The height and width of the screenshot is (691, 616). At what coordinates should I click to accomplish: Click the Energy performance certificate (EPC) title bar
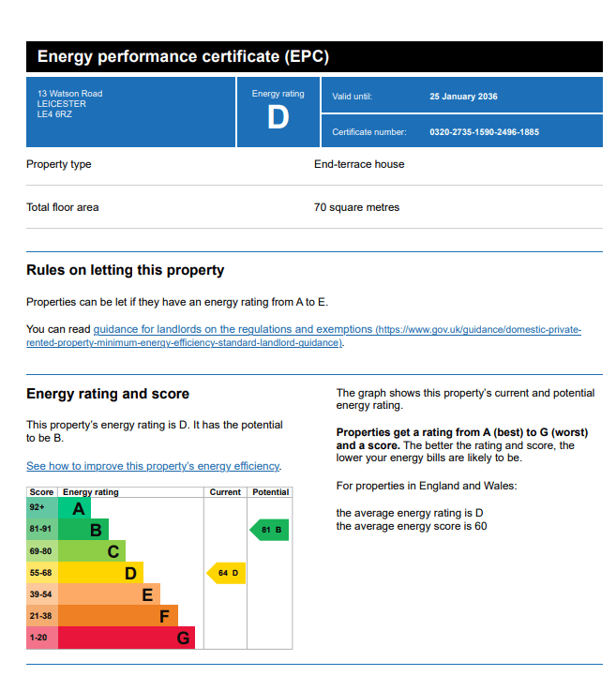[x=315, y=57]
